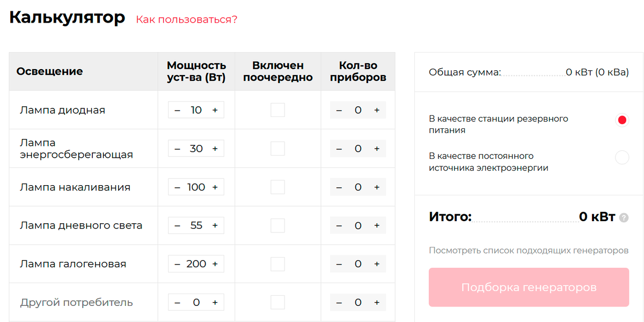Edit power input field of Лампа дневного света
Viewport: 644px width, 322px height.
196,225
